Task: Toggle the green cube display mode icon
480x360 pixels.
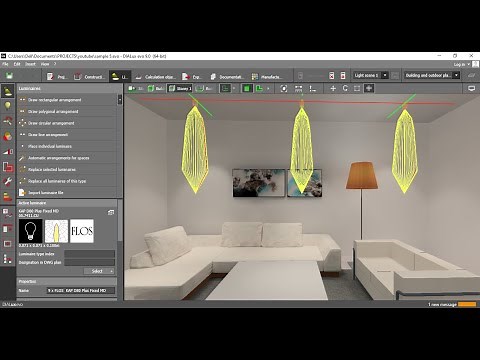Action: click(247, 88)
